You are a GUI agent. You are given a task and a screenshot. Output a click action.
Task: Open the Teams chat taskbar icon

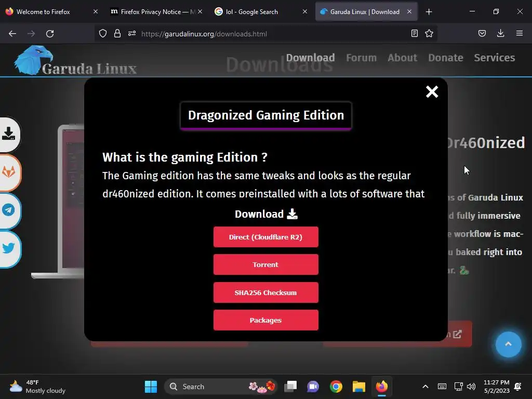[313, 387]
